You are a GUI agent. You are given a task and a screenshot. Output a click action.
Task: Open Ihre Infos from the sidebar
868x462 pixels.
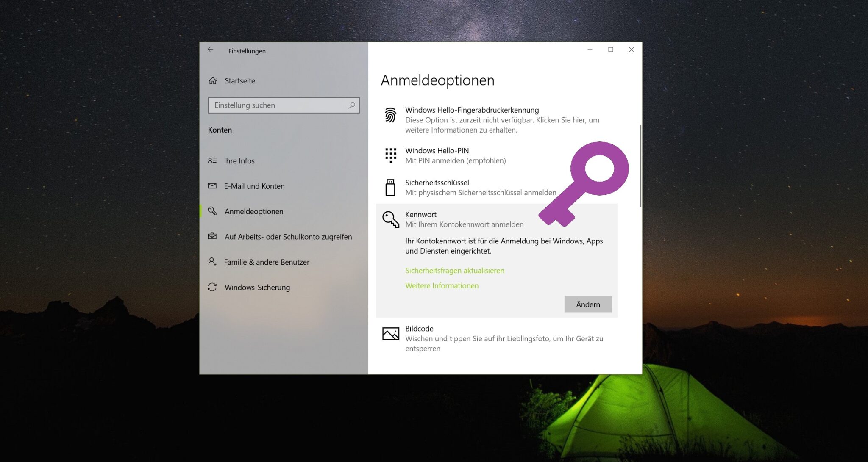239,160
